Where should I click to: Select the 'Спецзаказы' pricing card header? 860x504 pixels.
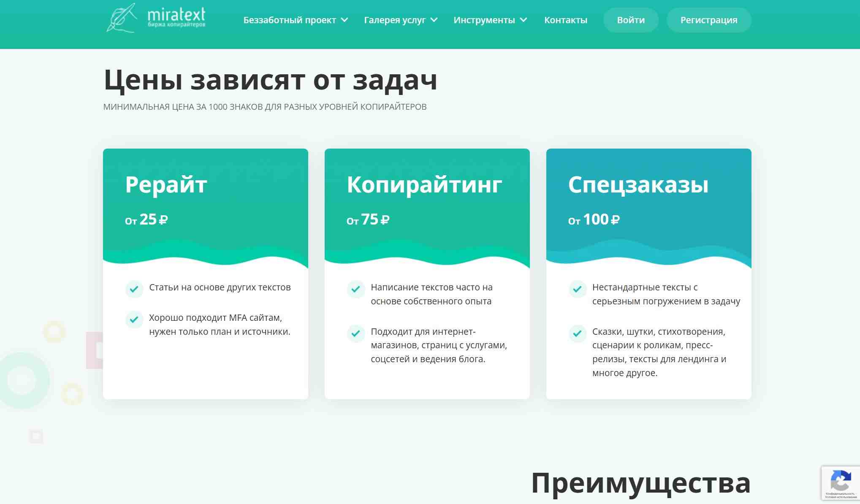click(638, 185)
